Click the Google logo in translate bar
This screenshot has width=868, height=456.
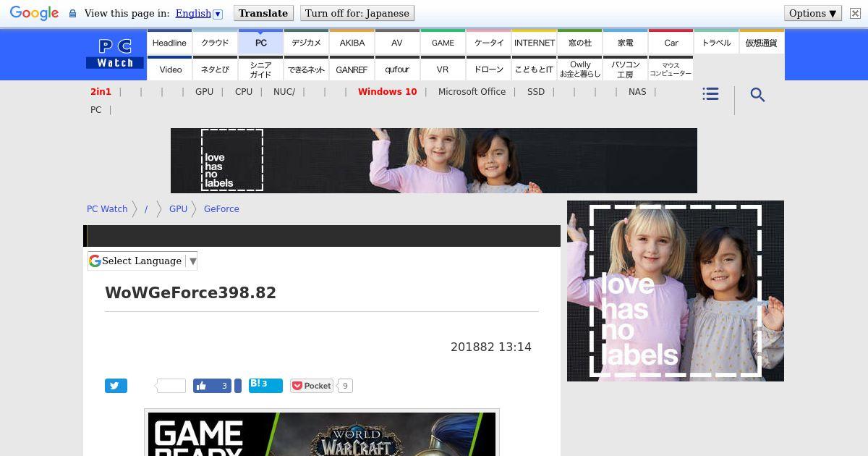pyautogui.click(x=34, y=13)
